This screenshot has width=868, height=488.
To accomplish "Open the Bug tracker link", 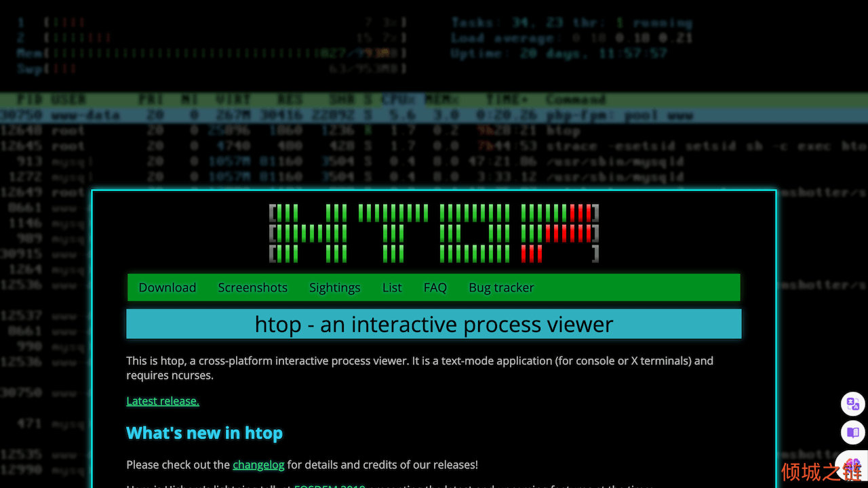I will click(501, 287).
